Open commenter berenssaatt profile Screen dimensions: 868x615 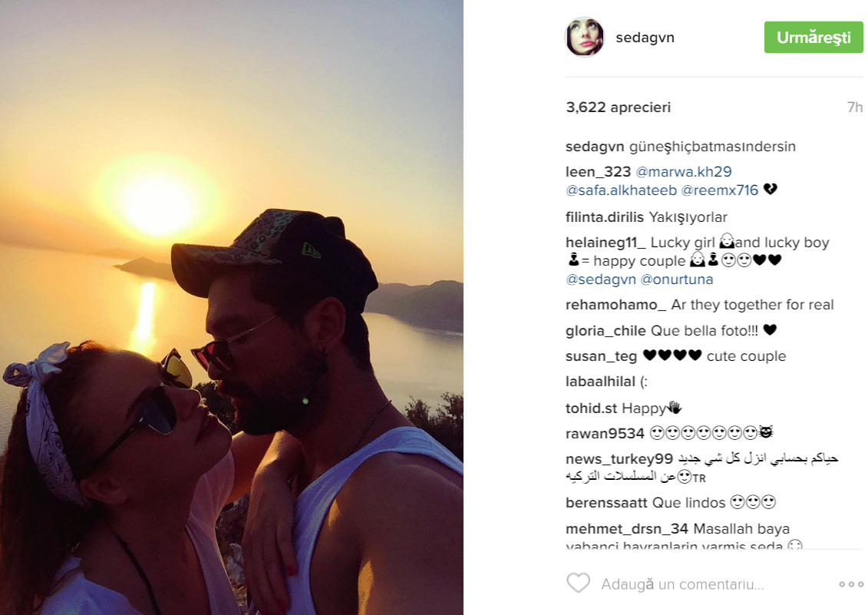(x=606, y=503)
